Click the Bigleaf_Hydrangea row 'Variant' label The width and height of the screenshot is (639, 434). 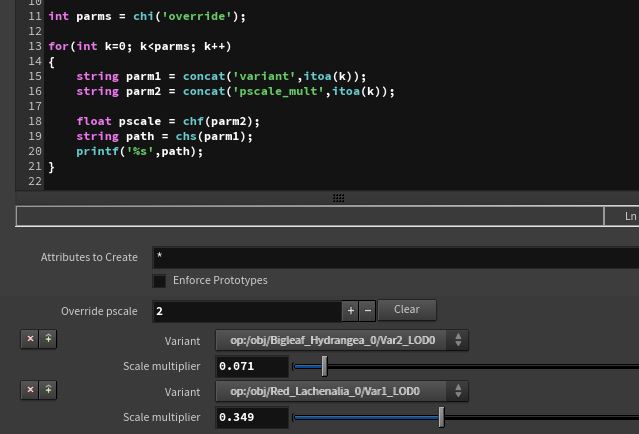click(182, 341)
